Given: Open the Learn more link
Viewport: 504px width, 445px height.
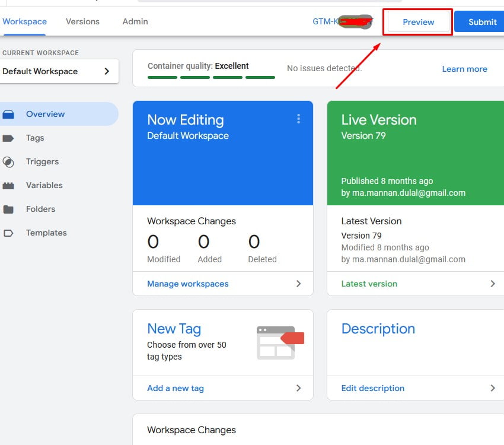Looking at the screenshot, I should [464, 69].
